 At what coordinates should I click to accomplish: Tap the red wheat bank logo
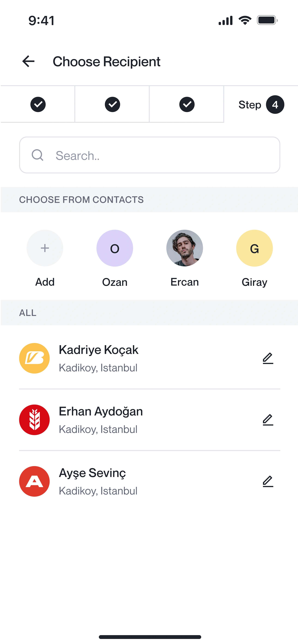click(35, 420)
